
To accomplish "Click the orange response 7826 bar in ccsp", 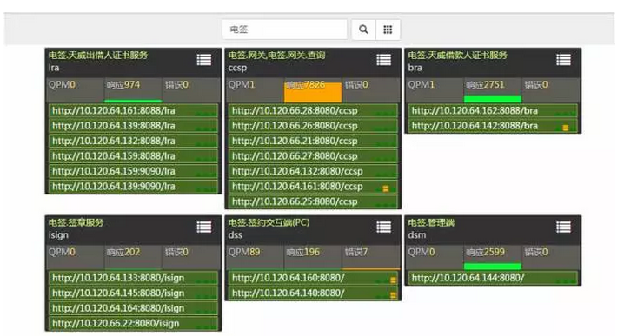I will click(313, 93).
